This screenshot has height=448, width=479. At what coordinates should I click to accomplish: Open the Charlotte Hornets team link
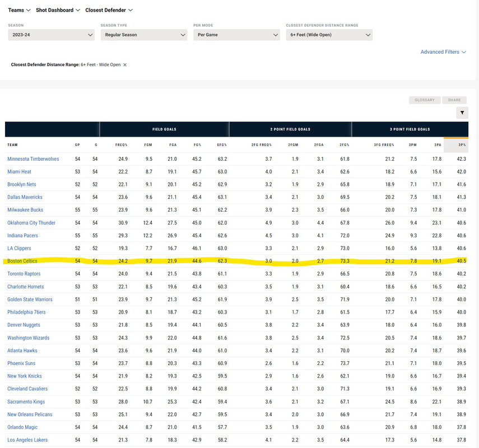pos(26,287)
